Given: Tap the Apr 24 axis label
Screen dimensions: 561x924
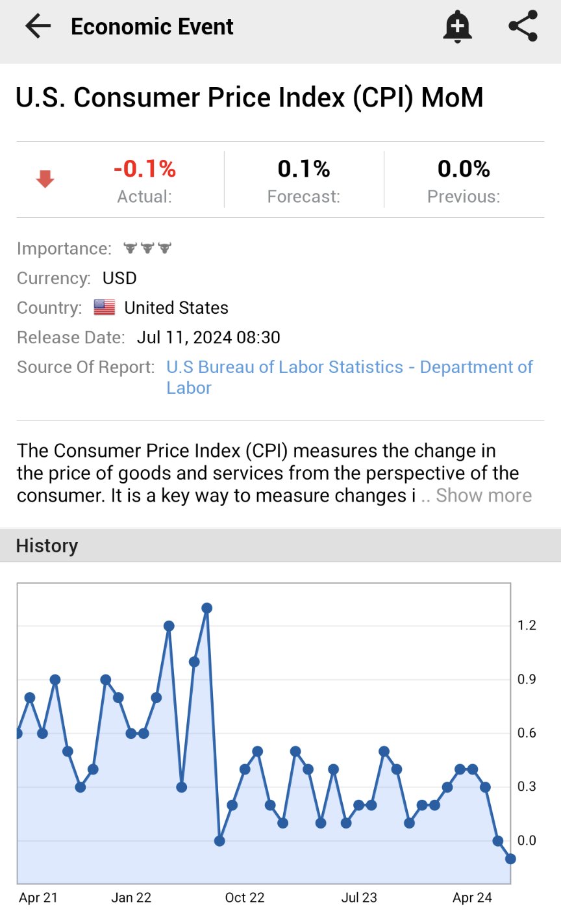Looking at the screenshot, I should click(472, 898).
